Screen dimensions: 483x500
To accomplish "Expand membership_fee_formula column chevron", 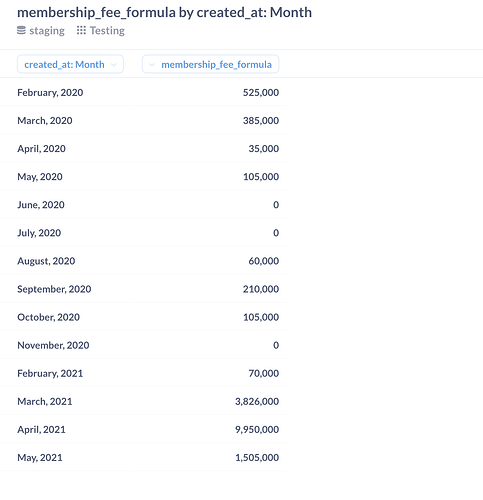I will pyautogui.click(x=152, y=65).
